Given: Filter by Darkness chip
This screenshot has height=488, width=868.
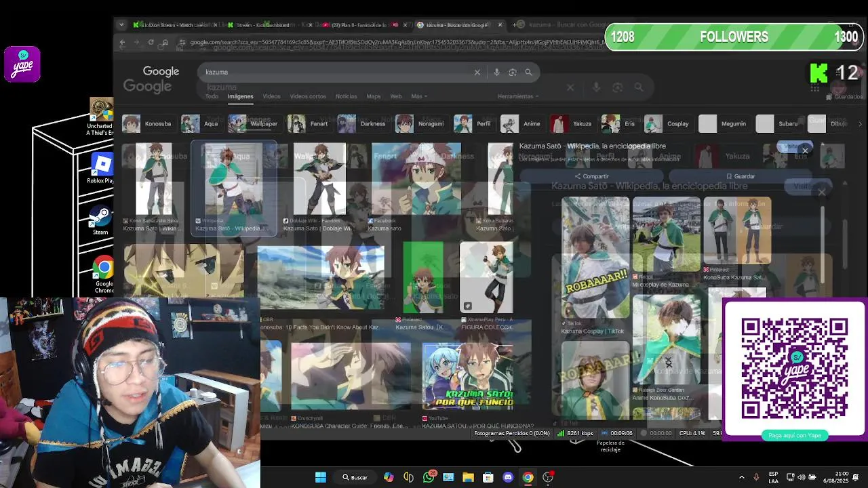Looking at the screenshot, I should point(363,124).
